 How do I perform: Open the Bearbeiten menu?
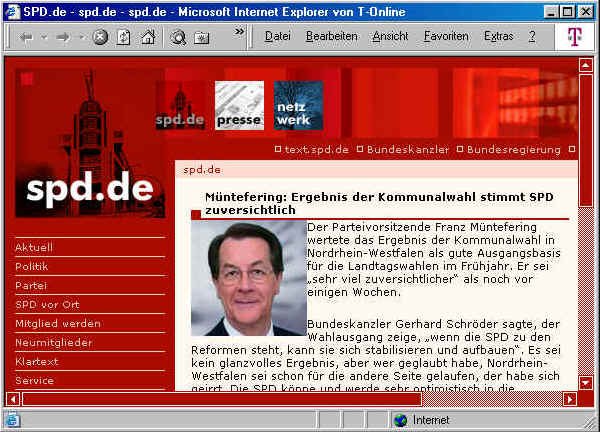[x=332, y=36]
